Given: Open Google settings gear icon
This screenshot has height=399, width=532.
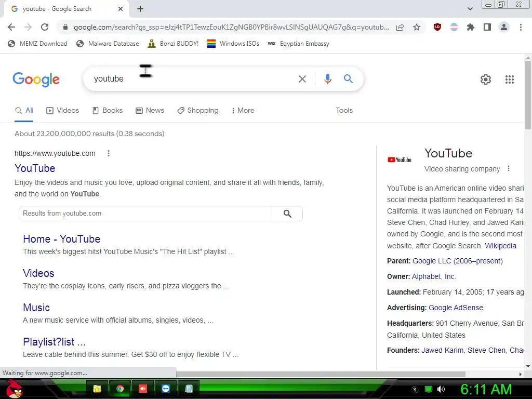Looking at the screenshot, I should point(486,79).
